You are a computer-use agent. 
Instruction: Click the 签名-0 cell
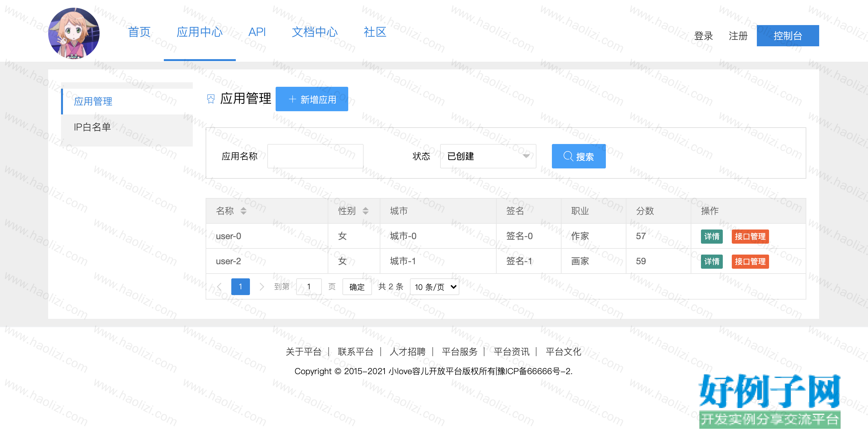[529, 236]
